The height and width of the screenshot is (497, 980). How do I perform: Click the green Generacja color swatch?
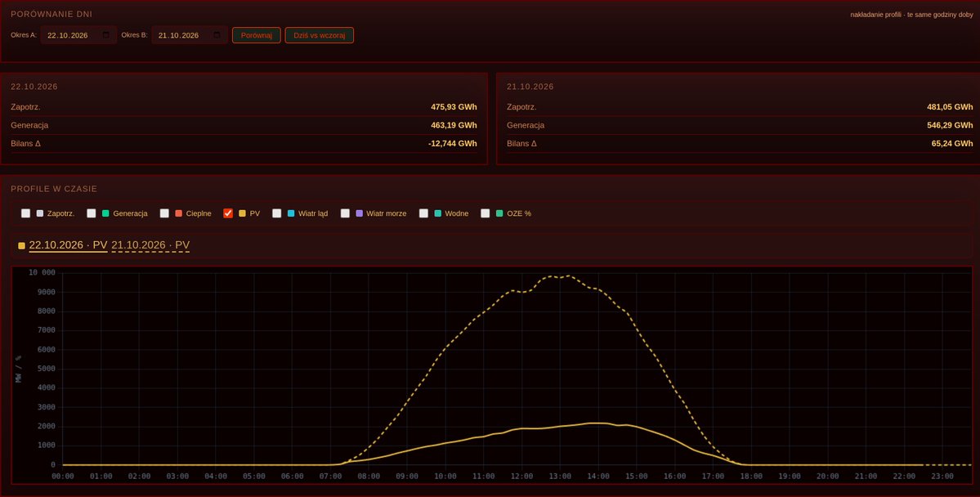click(105, 213)
